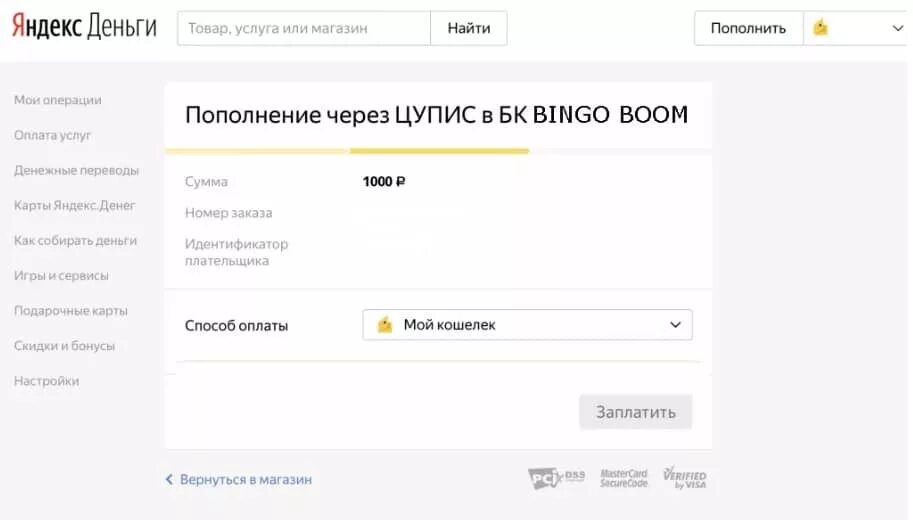Open the Мой кошелек payment method dropdown

[527, 325]
